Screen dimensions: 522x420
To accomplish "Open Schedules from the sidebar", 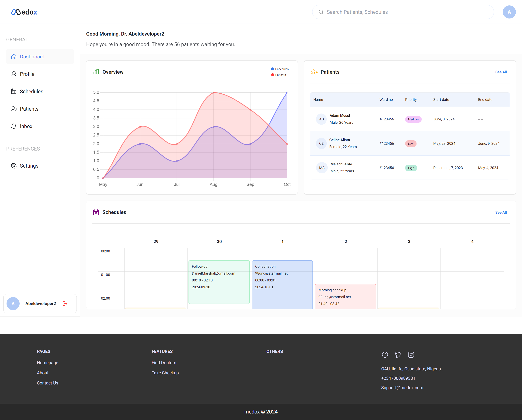I will pos(32,92).
